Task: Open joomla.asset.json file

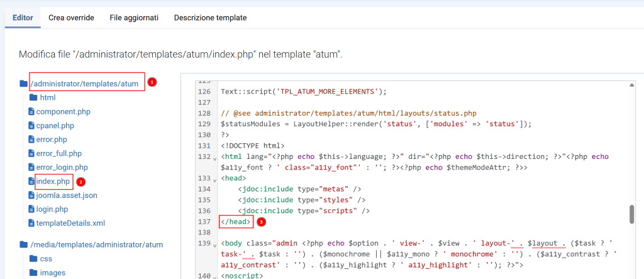Action: (67, 195)
